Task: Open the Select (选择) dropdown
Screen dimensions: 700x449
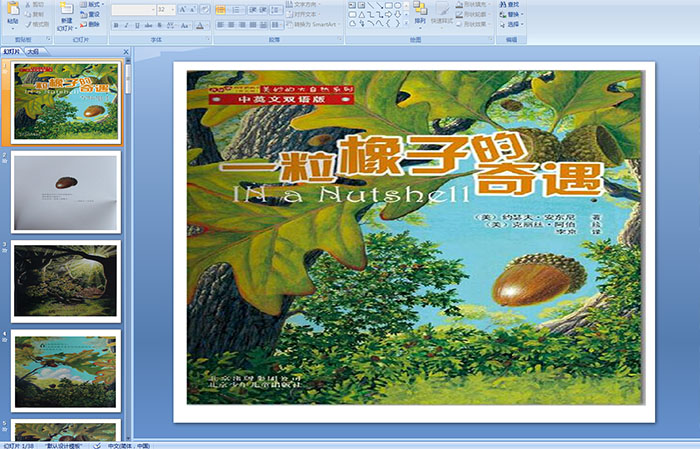Action: point(512,25)
